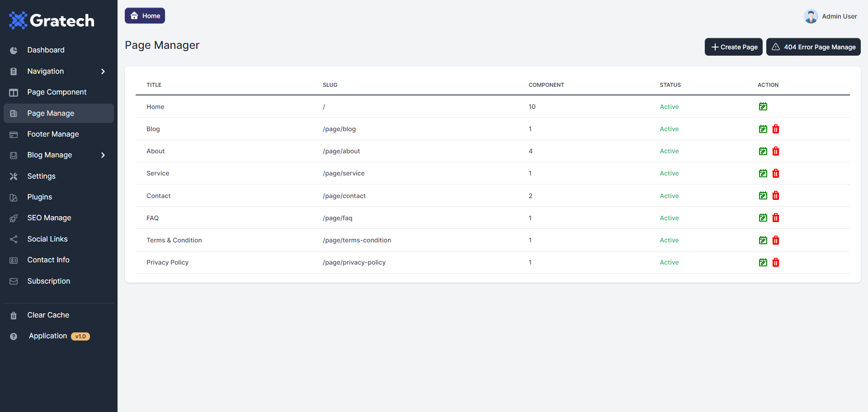Delete the FAQ page entry
The width and height of the screenshot is (868, 412).
coord(775,218)
